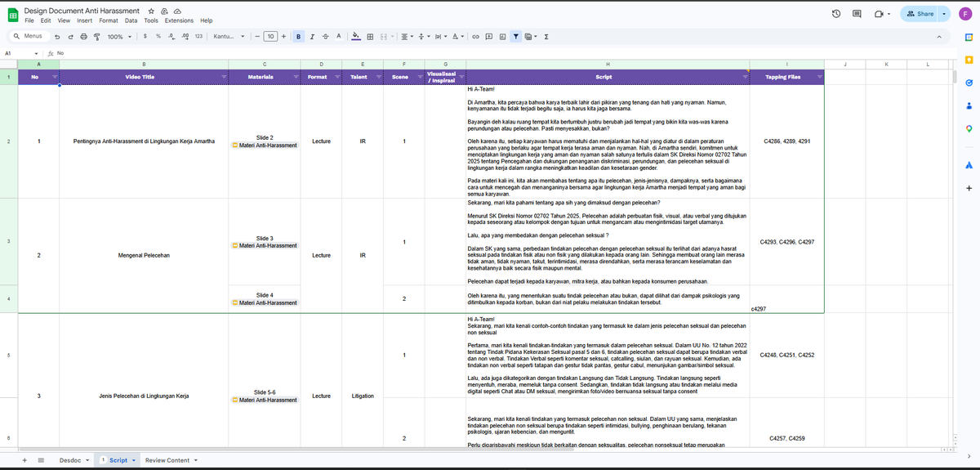This screenshot has width=980, height=470.
Task: Insert a comment from toolbar
Action: pos(489,36)
